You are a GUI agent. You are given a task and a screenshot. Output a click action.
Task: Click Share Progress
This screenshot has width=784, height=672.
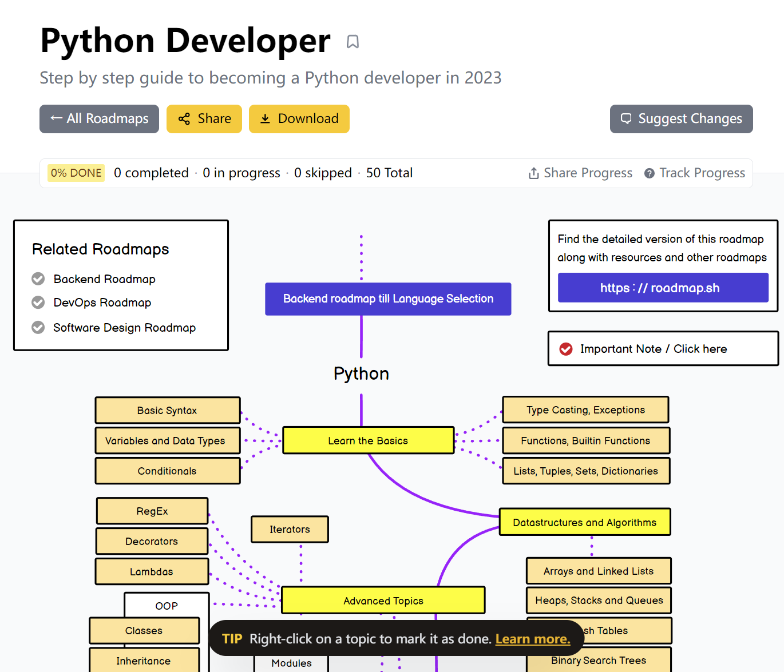[x=580, y=173]
